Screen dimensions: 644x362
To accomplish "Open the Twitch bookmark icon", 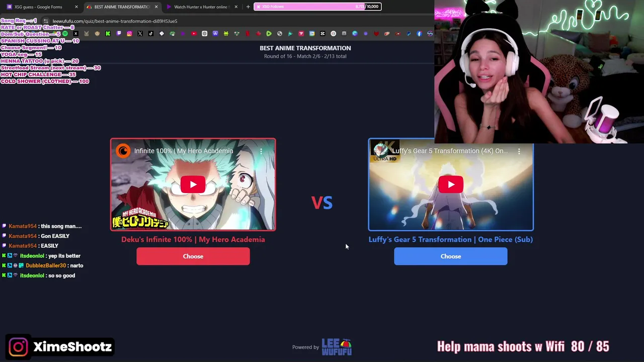I will point(119,34).
